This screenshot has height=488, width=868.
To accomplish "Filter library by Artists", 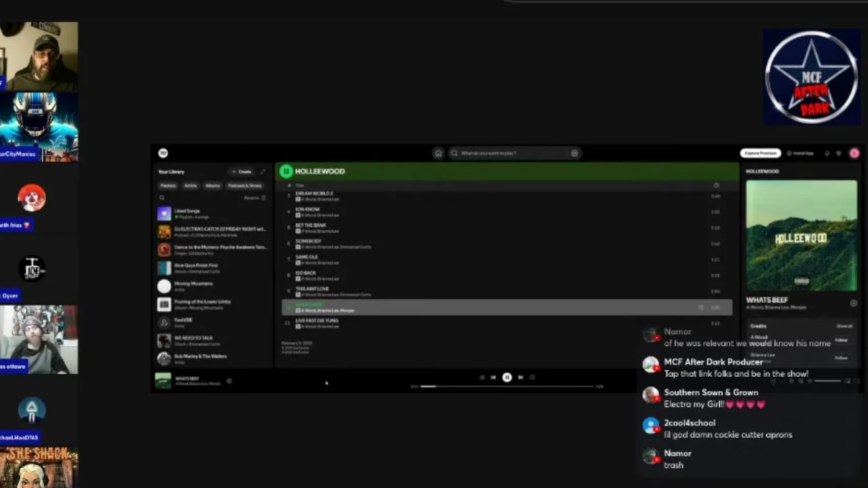I will pos(191,186).
